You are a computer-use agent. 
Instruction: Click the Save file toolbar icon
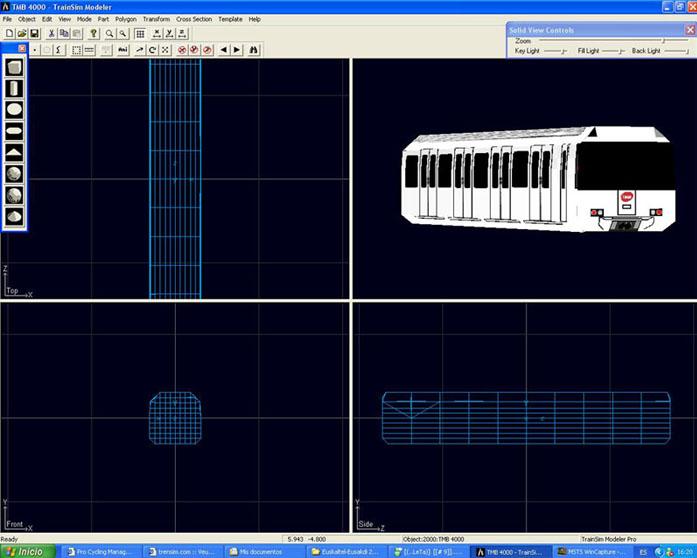point(34,34)
